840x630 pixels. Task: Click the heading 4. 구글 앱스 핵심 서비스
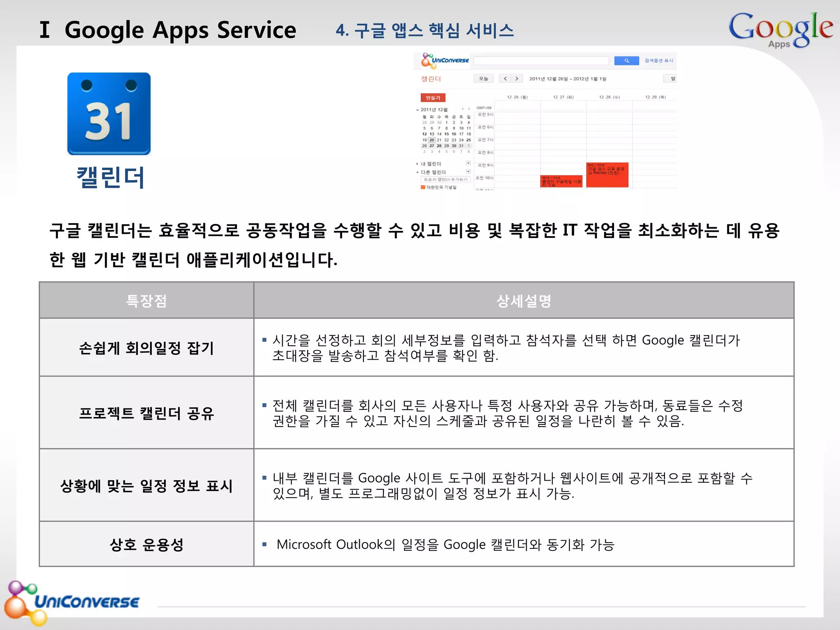[x=425, y=30]
